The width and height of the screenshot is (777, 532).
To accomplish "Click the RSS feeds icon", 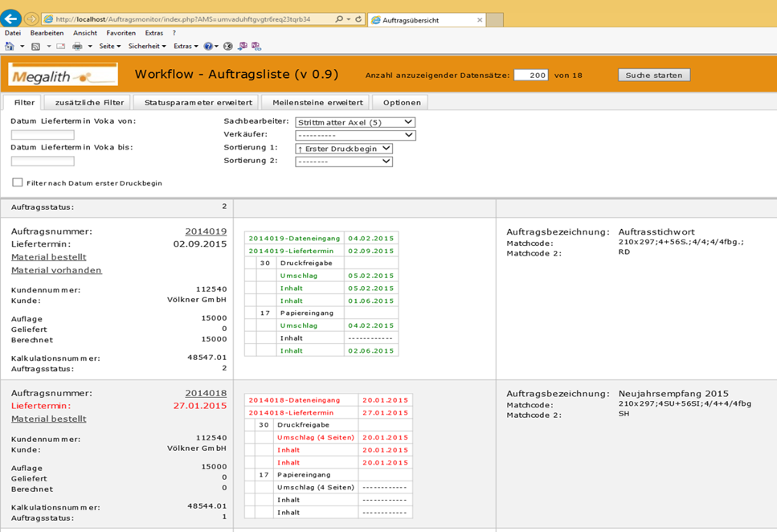I will pos(35,47).
